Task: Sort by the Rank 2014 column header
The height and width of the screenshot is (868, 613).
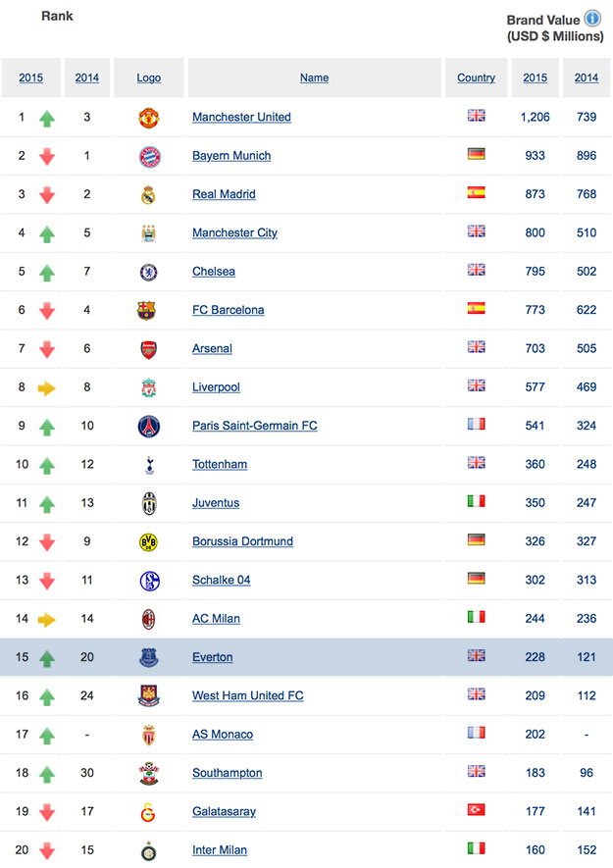Action: (x=87, y=78)
